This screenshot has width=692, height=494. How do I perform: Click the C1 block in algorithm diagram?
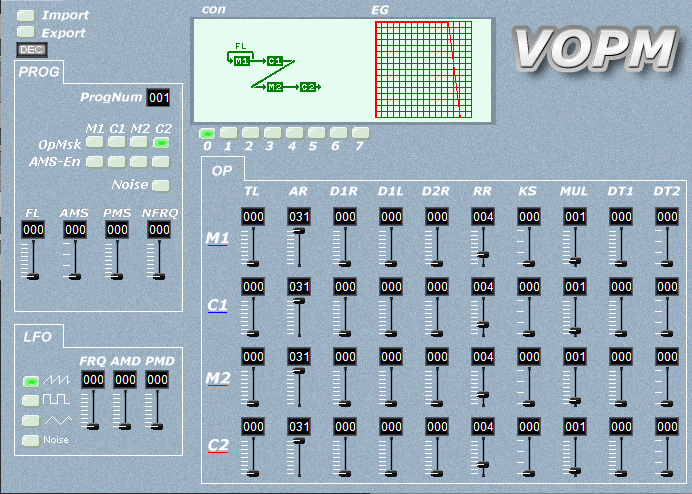275,61
